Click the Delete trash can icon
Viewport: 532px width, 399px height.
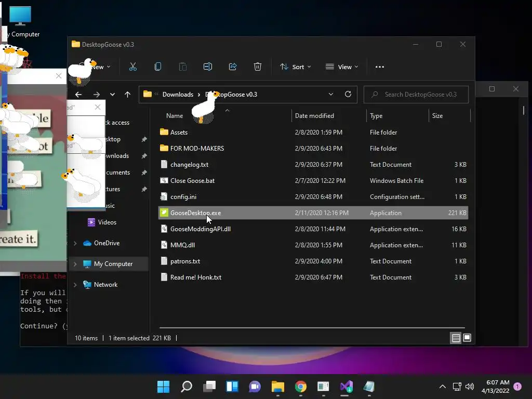[258, 67]
